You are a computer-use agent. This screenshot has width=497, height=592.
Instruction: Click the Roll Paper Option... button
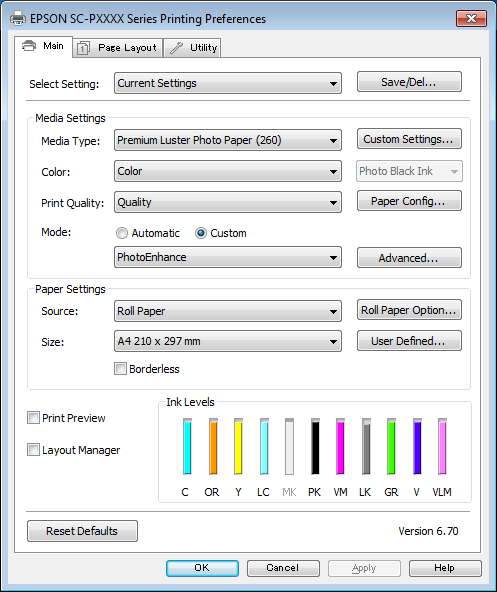point(409,310)
